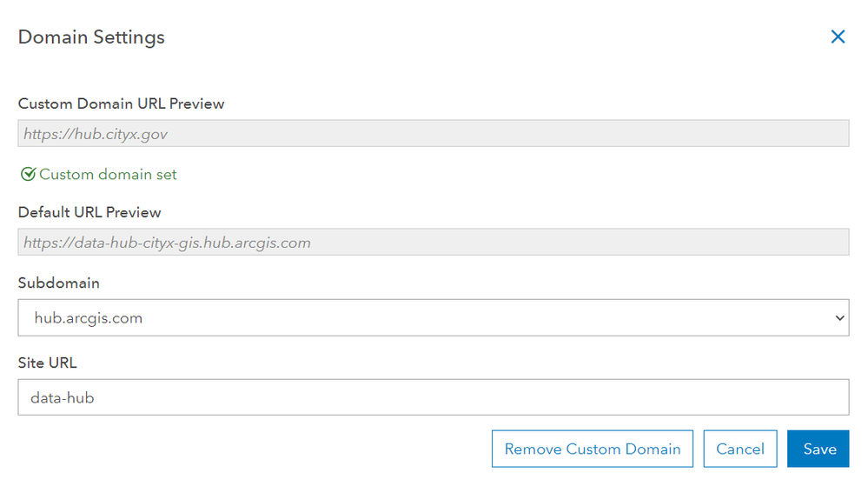Click the Domain Settings heading
Image resolution: width=868 pixels, height=486 pixels.
click(x=91, y=37)
